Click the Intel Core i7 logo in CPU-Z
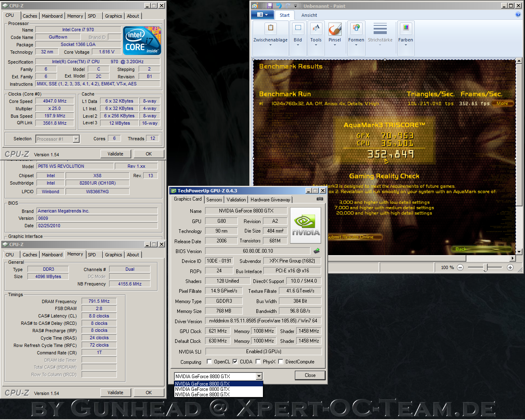525x420 pixels. [142, 41]
